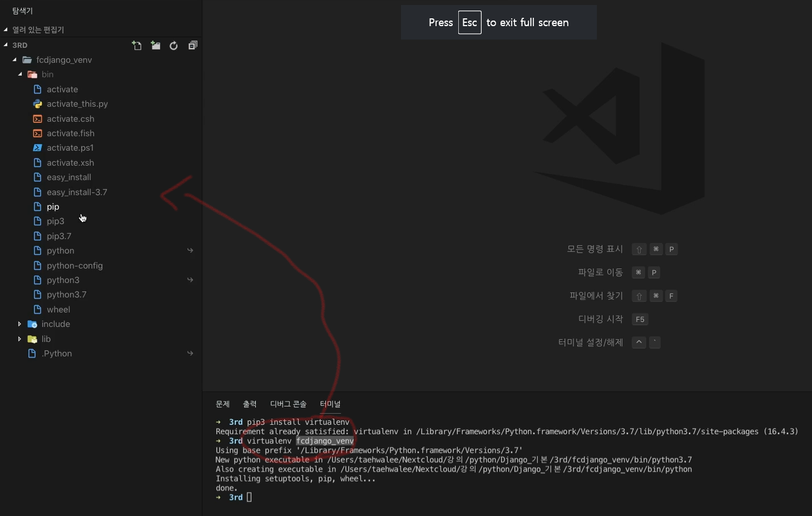The image size is (812, 516).
Task: Click the 'done.' terminal line
Action: (226, 488)
